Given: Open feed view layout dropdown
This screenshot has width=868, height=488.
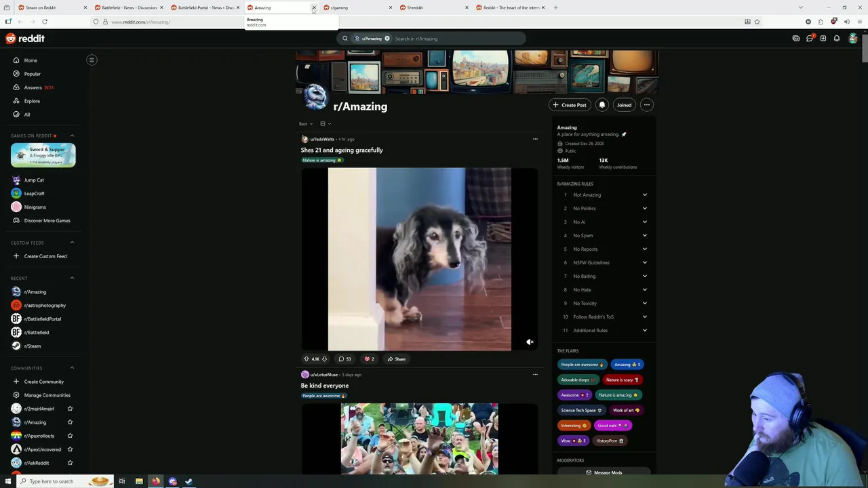Looking at the screenshot, I should coord(325,124).
